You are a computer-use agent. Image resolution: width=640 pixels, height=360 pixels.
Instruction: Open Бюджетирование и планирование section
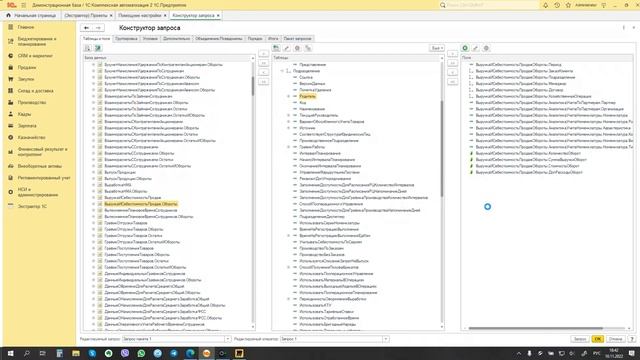[37, 41]
